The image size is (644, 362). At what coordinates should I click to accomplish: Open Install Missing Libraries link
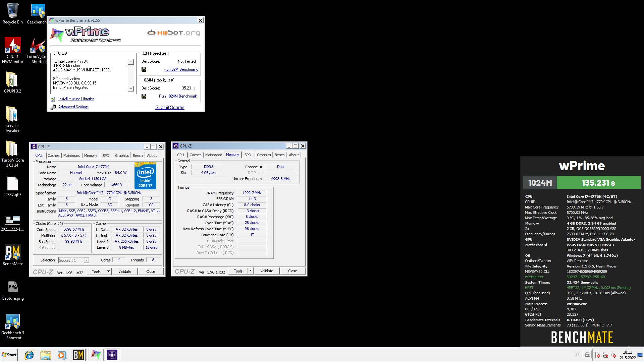[x=76, y=99]
